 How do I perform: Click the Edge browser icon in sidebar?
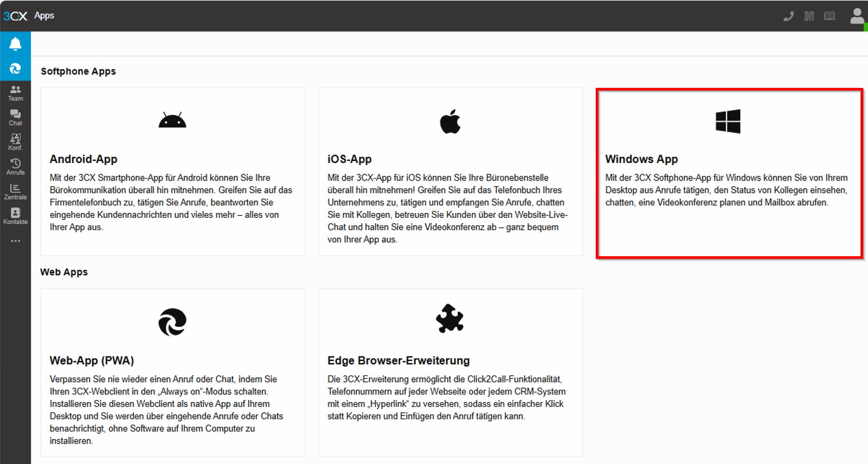coord(15,69)
